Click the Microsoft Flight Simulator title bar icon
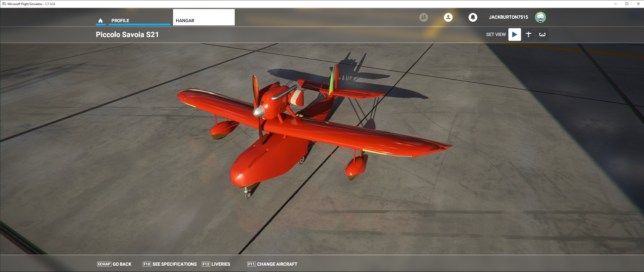This screenshot has height=272, width=644. (x=4, y=4)
